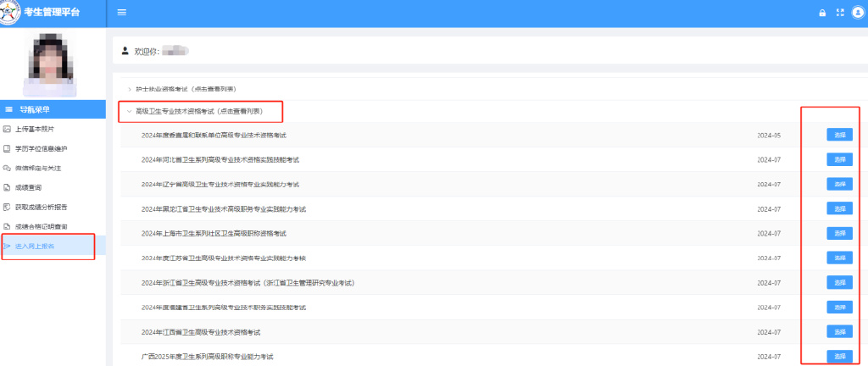Click 选择 for 广西2025年度卫生系列 exam

pos(839,357)
